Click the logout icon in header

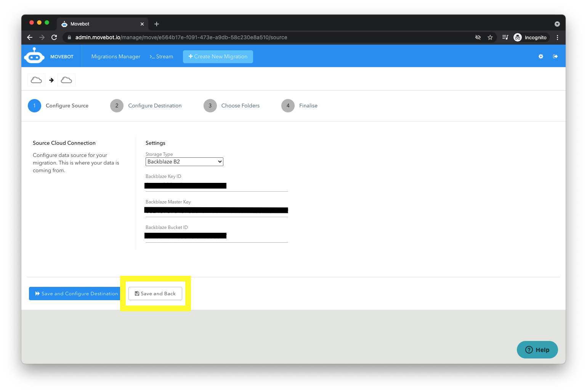(555, 56)
